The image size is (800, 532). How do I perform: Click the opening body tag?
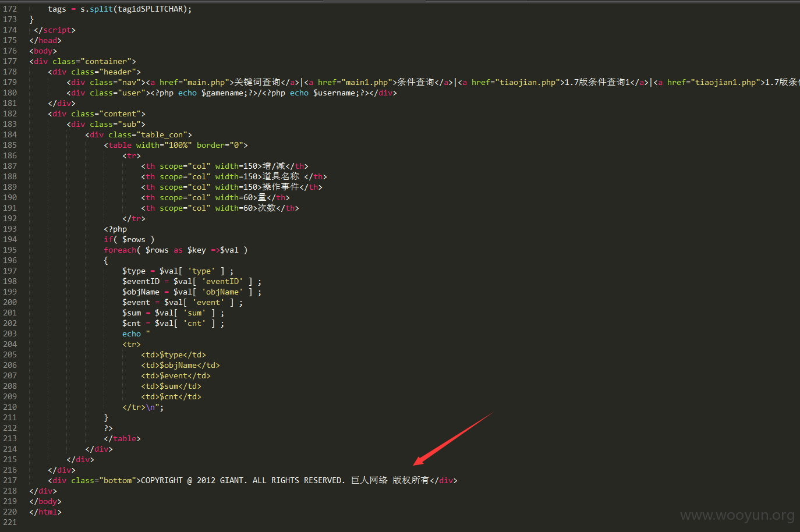tap(43, 51)
